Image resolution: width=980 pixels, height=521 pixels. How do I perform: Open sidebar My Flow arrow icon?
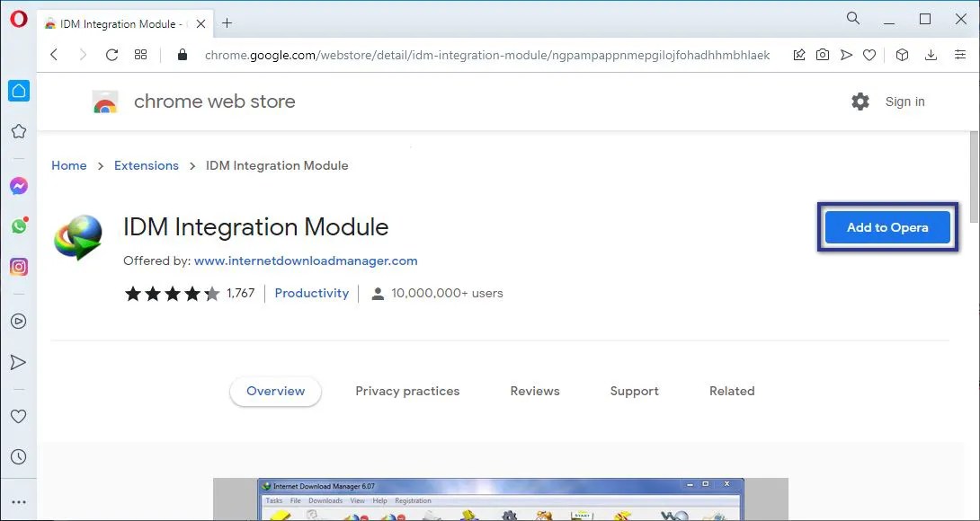click(19, 362)
